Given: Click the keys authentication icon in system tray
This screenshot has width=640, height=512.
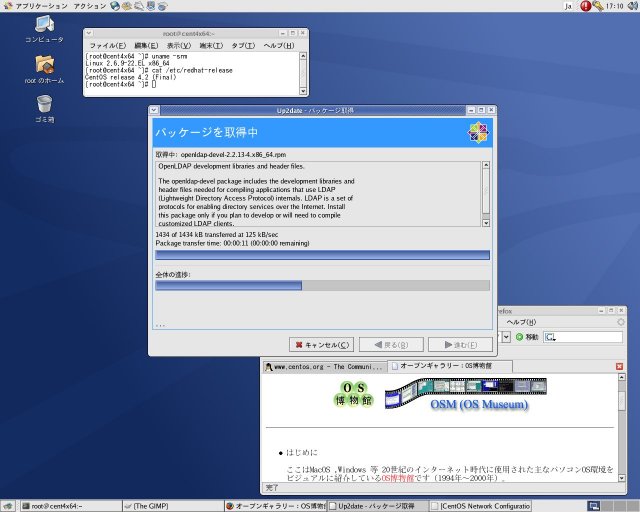Looking at the screenshot, I should click(x=598, y=6).
